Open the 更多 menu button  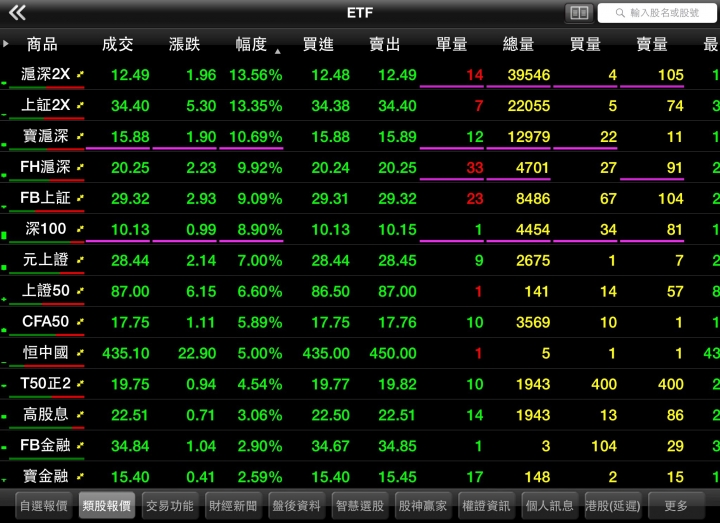[x=676, y=506]
